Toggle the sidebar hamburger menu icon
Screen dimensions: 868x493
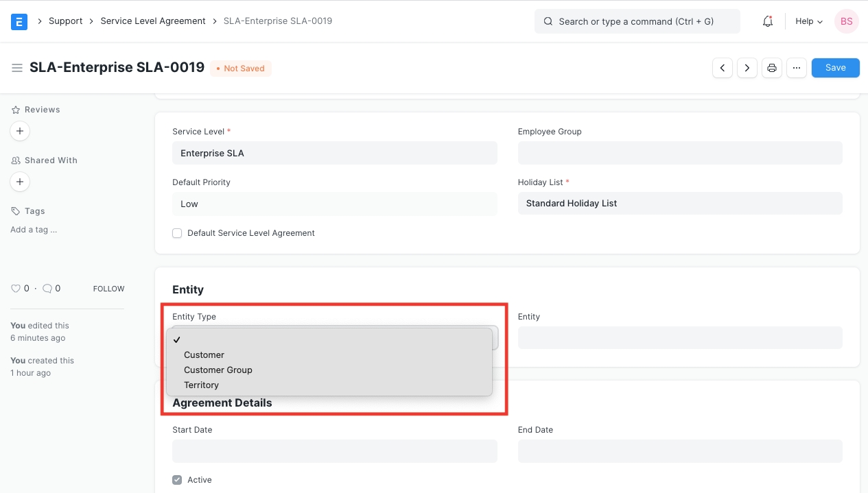click(17, 68)
